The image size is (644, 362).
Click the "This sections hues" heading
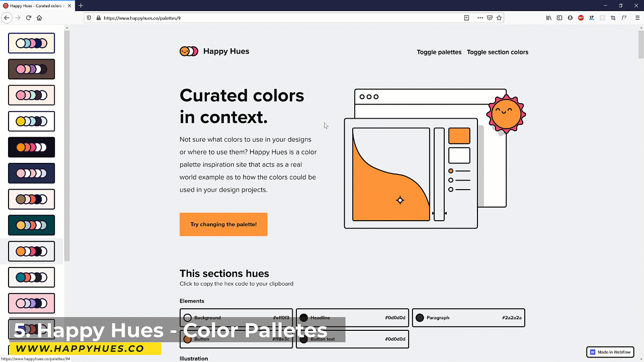[224, 274]
